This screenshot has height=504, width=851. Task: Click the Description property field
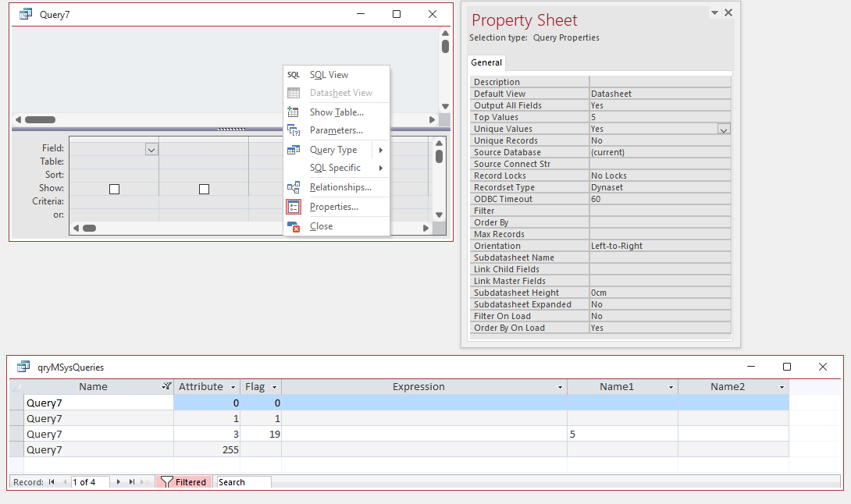click(660, 82)
